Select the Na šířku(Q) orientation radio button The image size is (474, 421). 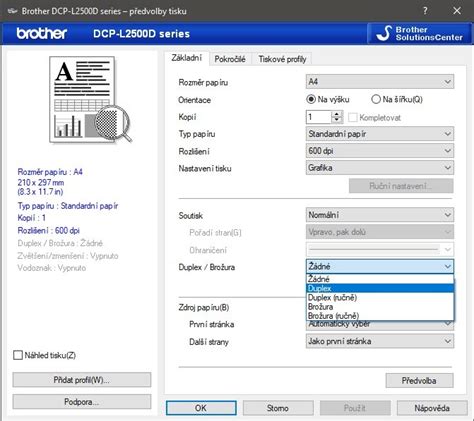coord(376,99)
